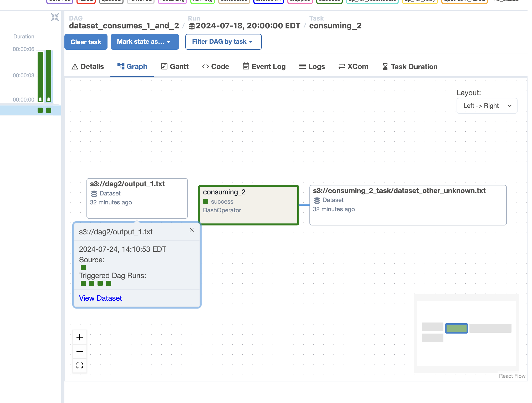Screen dimensions: 532x403
Task: Click the green Source task instance square
Action: (x=83, y=268)
